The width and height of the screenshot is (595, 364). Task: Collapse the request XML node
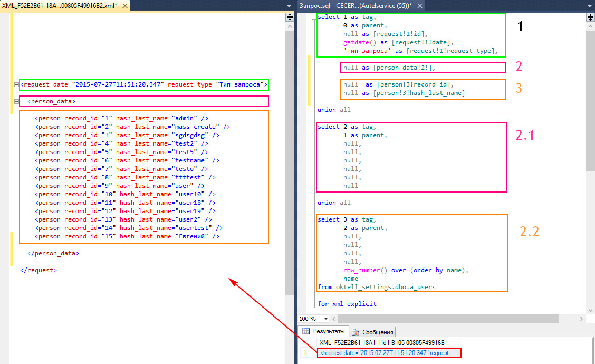click(x=17, y=84)
